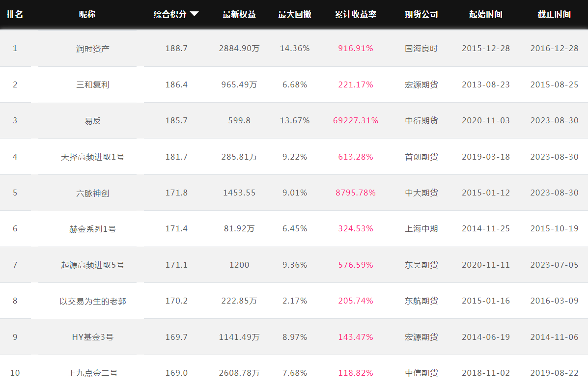Click end date 2019-08-22
This screenshot has height=389, width=588.
point(554,373)
